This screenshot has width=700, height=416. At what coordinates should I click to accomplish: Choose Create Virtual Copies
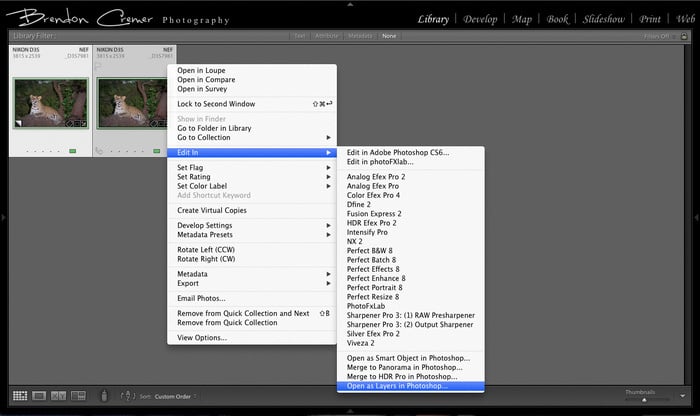click(252, 210)
